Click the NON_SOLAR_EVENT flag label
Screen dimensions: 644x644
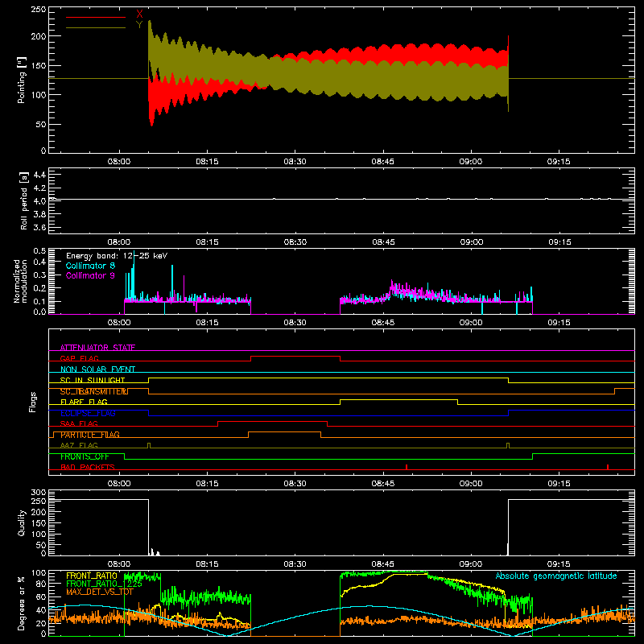click(97, 369)
